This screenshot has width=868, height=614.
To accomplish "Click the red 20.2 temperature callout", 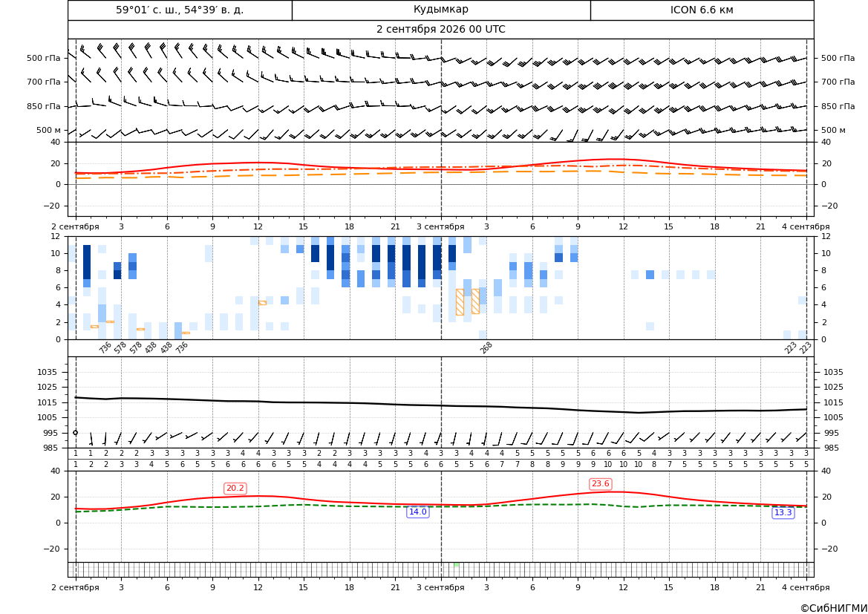I will click(x=235, y=489).
